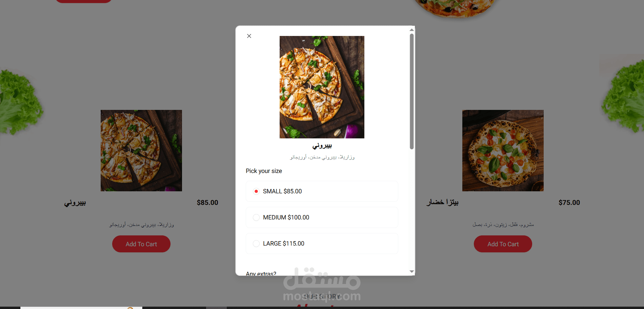The height and width of the screenshot is (309, 644).
Task: Click the بيبروني item name on left card
Action: coord(75,203)
